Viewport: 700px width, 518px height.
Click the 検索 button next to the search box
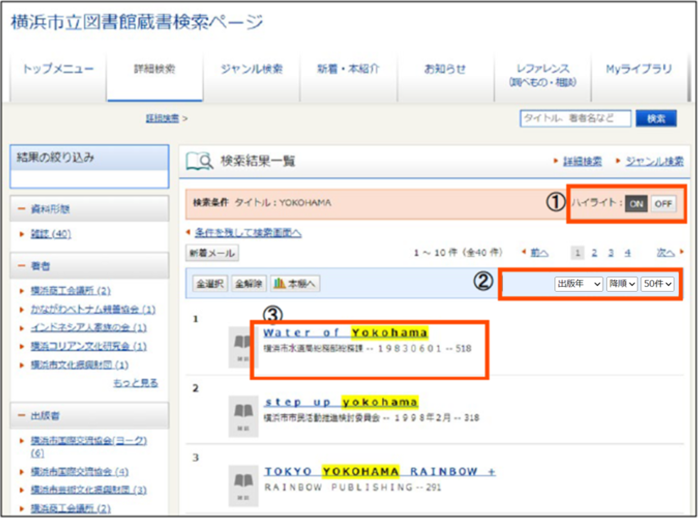pyautogui.click(x=655, y=118)
